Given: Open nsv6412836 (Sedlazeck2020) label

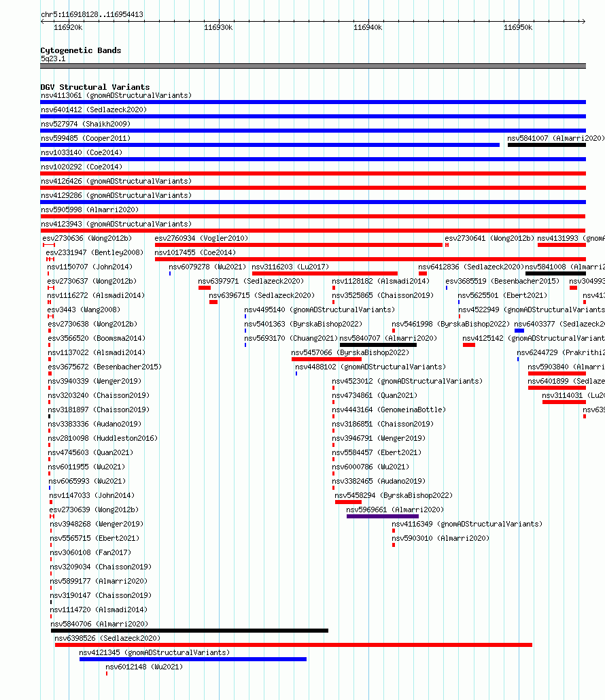Looking at the screenshot, I should [x=471, y=267].
